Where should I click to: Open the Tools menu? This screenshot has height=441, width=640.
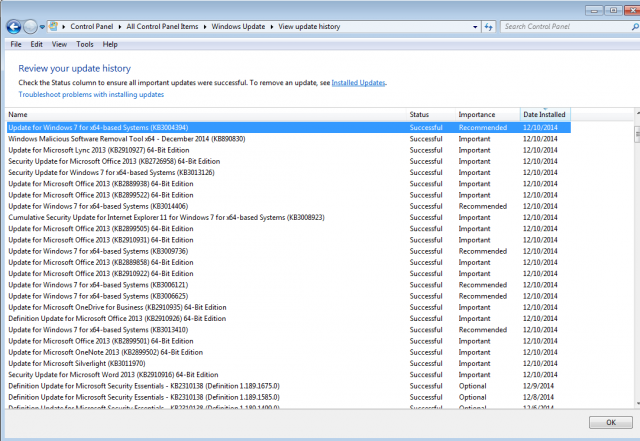tap(85, 44)
